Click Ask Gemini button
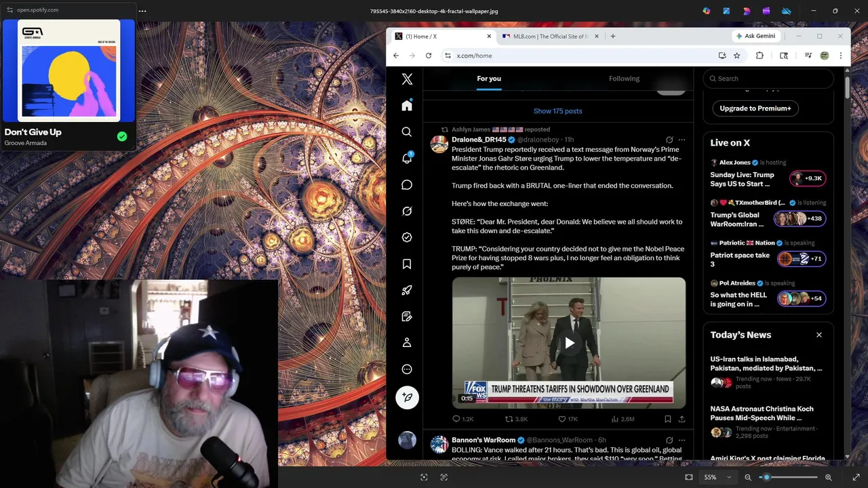Screen dimensions: 868x488 pos(755,37)
